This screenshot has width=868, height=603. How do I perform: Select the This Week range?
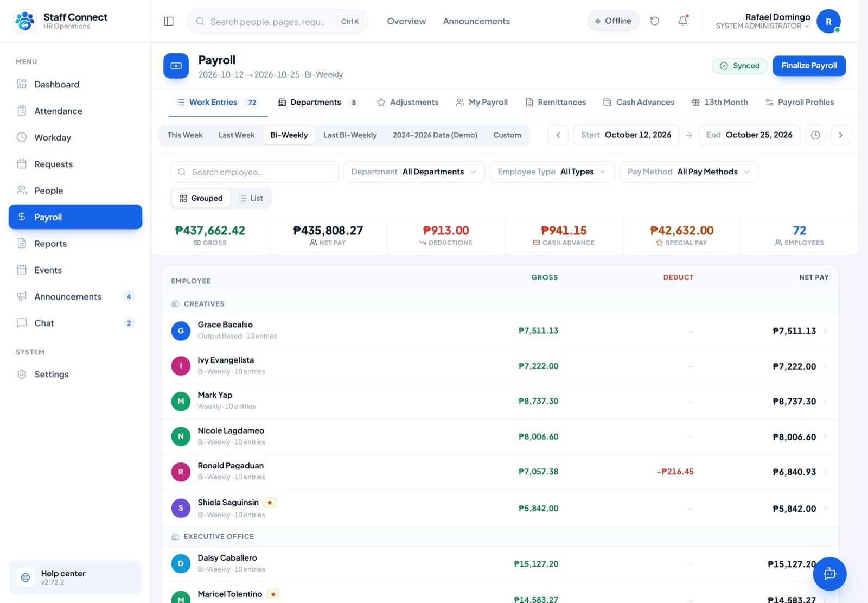[x=185, y=135]
